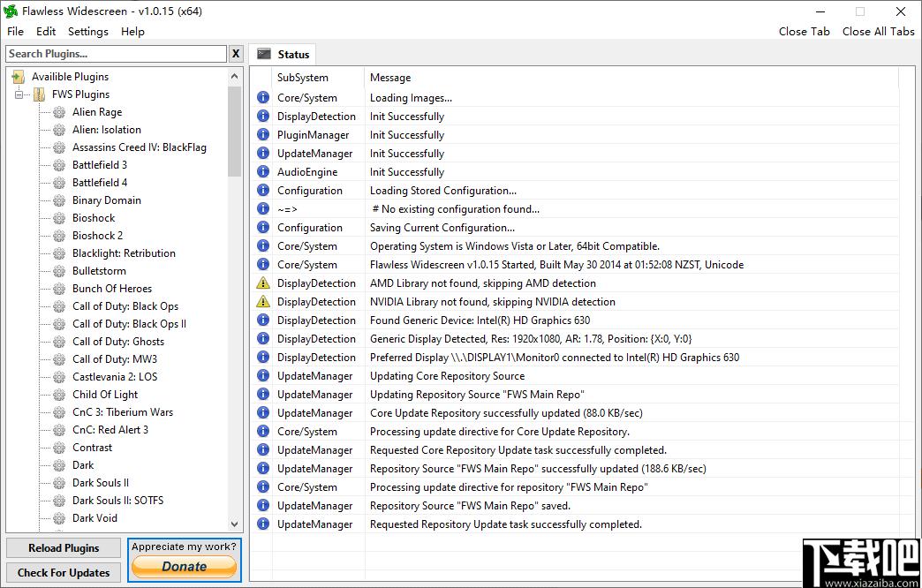This screenshot has width=922, height=588.
Task: Click 'Generic Display Detected' message row
Action: tap(531, 339)
